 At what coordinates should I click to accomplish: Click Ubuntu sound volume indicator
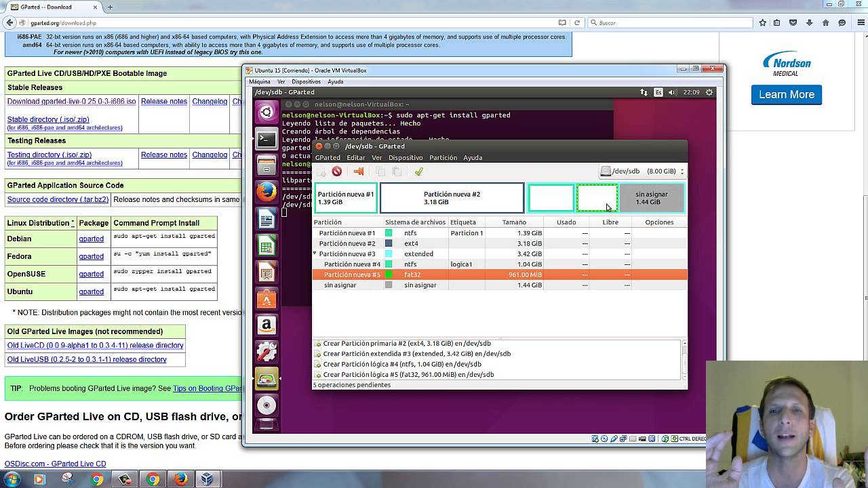pyautogui.click(x=672, y=92)
